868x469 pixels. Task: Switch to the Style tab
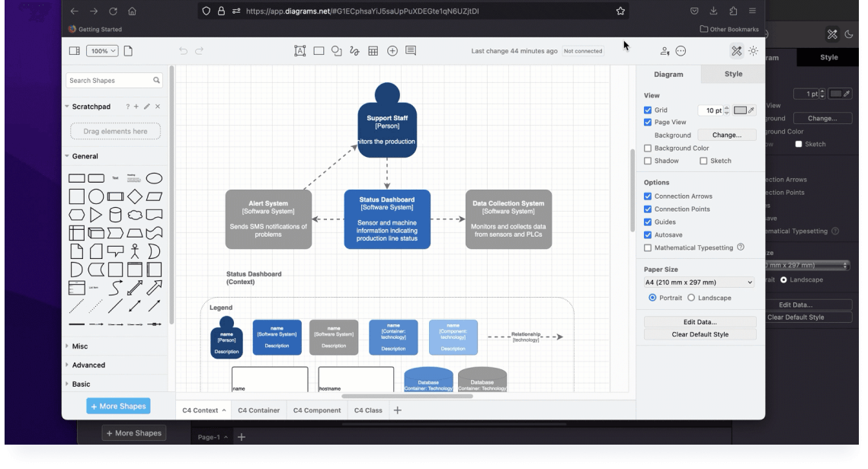pos(732,74)
